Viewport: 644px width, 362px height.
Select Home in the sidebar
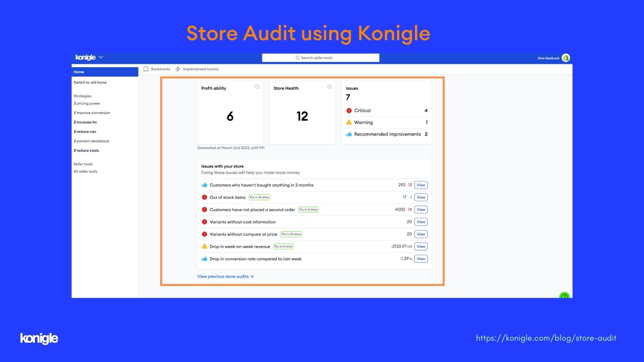105,72
